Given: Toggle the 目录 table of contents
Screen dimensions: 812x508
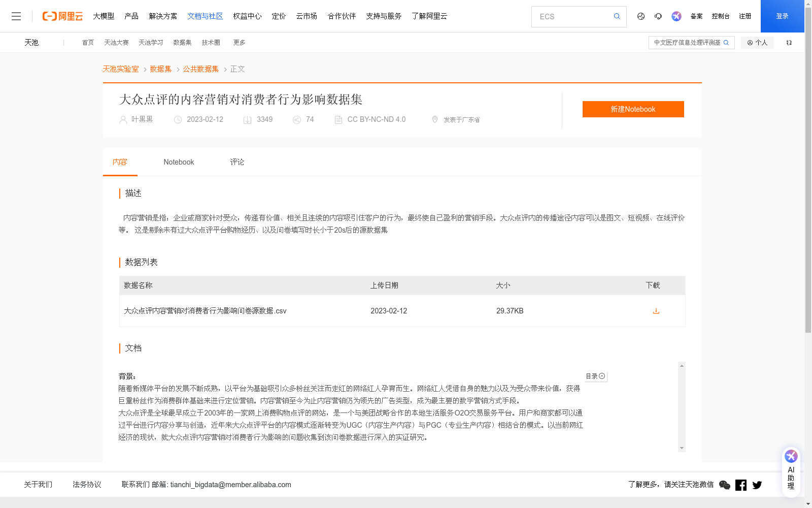Looking at the screenshot, I should point(595,376).
